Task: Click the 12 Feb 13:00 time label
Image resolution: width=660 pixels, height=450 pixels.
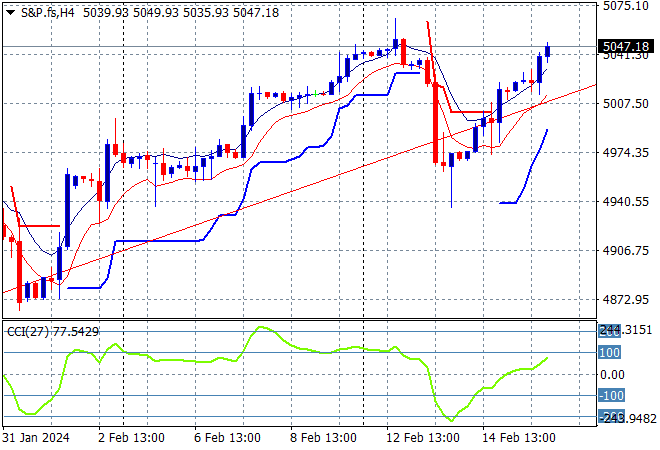Action: coord(423,438)
